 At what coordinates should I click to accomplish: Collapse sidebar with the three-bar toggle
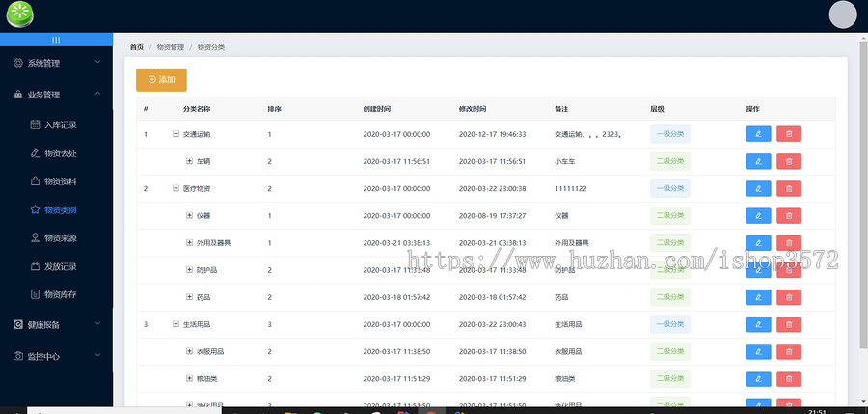(x=56, y=40)
